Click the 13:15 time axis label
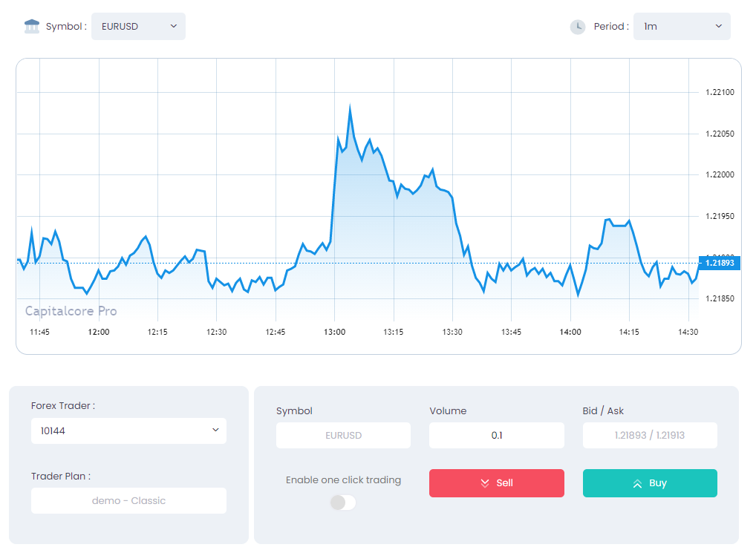 pos(394,332)
